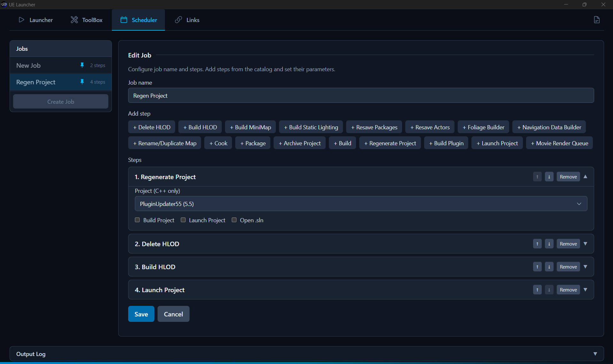Toggle the pin icon on New Job
613x364 pixels.
[x=82, y=65]
